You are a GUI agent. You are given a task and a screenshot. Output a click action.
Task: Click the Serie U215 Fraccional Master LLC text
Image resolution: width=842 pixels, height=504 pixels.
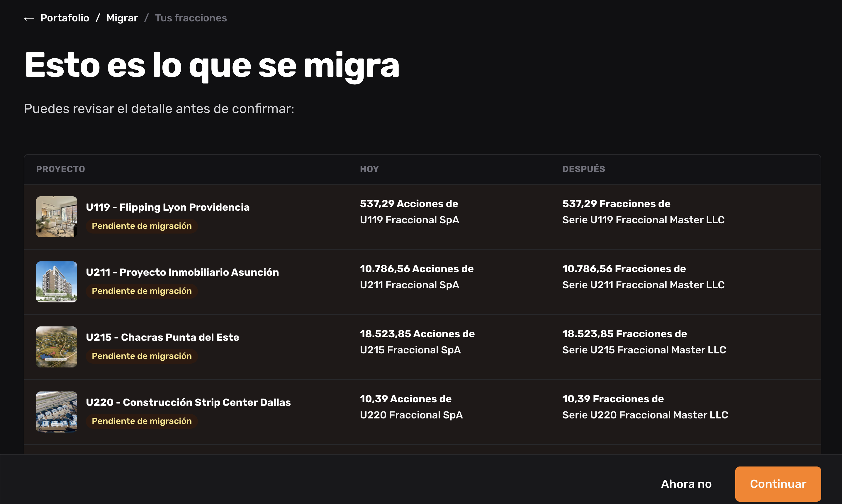pos(644,350)
